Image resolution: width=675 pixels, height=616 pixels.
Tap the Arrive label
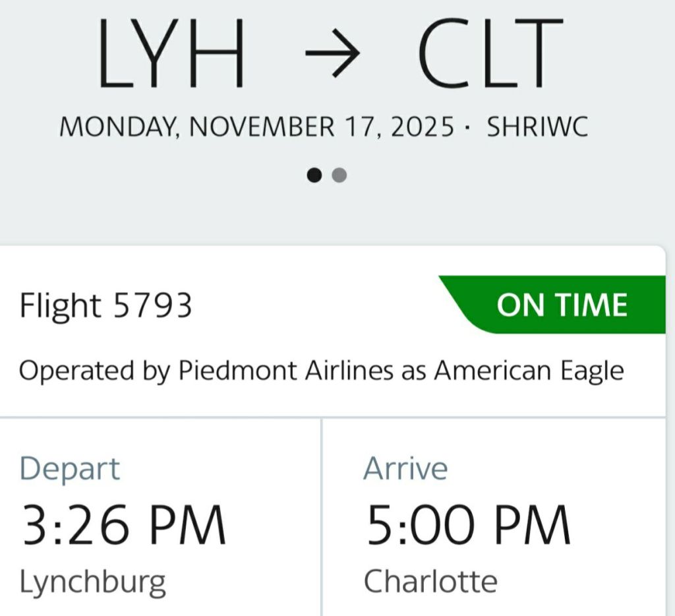(x=405, y=468)
